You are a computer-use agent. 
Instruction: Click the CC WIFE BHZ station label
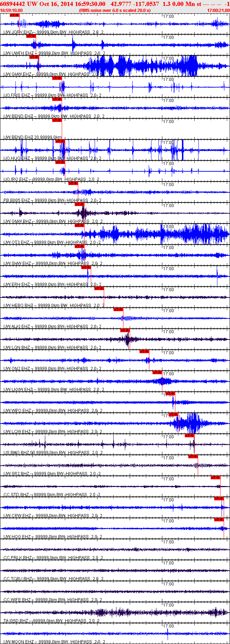pyautogui.click(x=53, y=600)
